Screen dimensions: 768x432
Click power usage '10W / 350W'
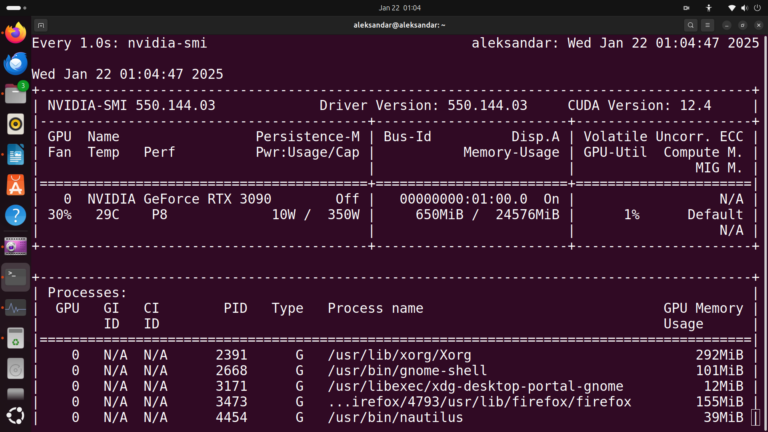click(x=315, y=215)
